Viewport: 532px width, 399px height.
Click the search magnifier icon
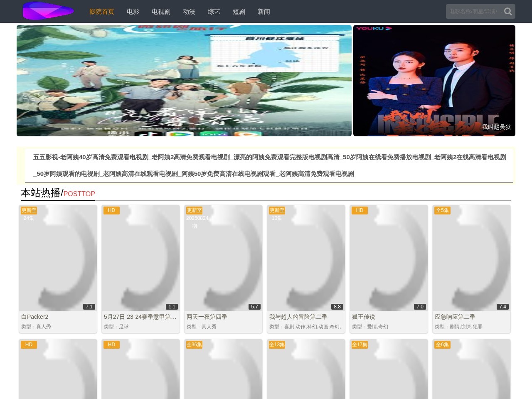(508, 12)
